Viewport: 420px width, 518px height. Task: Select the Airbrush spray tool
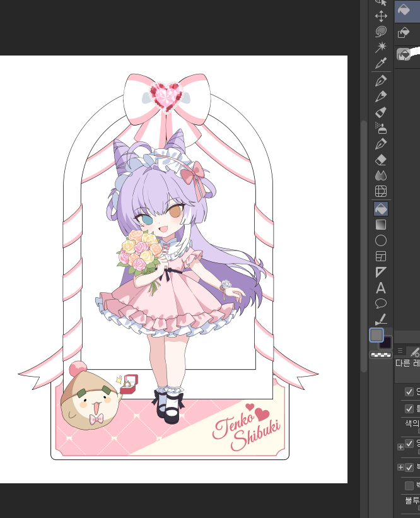click(x=381, y=128)
